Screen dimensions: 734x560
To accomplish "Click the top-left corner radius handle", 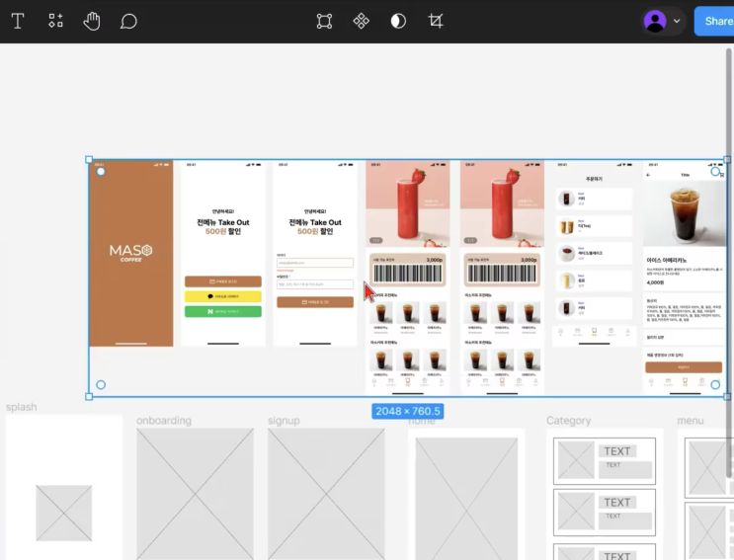I will pos(101,172).
